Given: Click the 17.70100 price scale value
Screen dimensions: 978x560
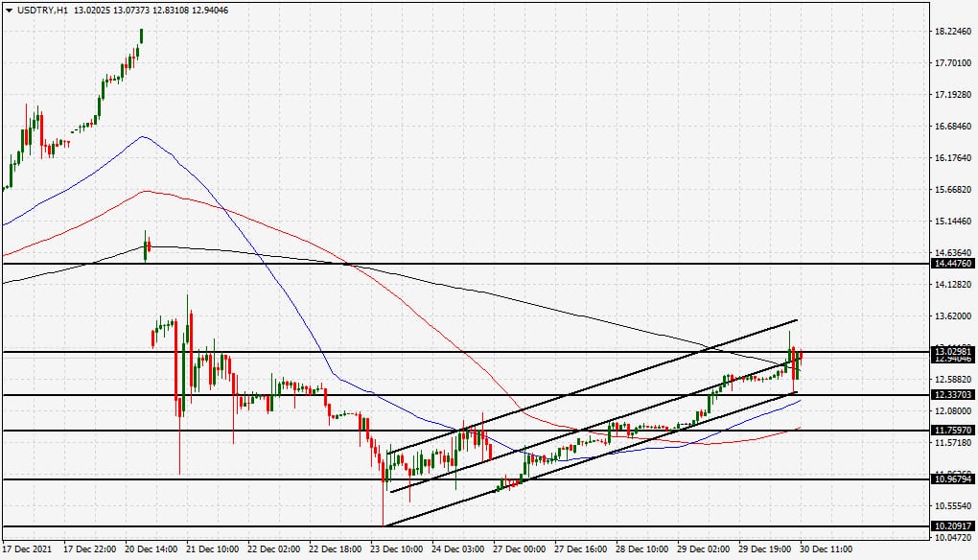Looking at the screenshot, I should click(953, 63).
